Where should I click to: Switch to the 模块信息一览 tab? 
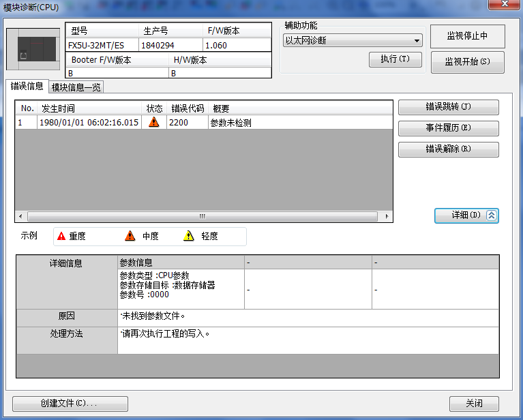pos(76,87)
